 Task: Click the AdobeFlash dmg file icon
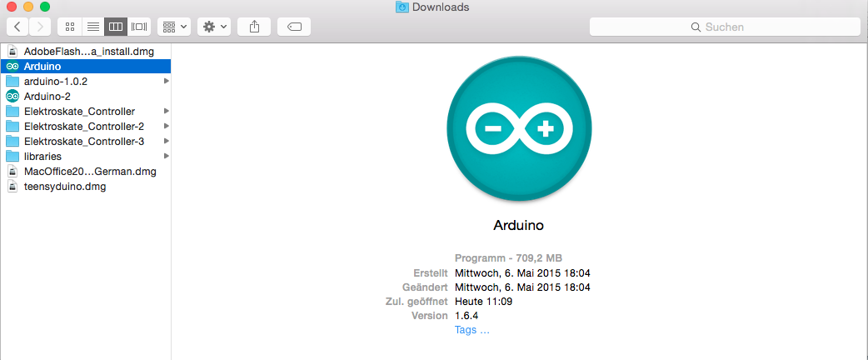click(x=12, y=51)
